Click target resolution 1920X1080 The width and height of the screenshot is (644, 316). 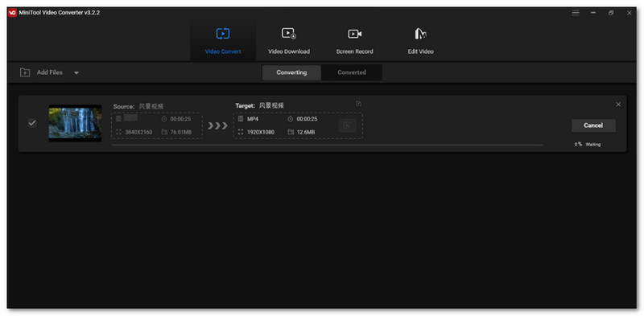tap(260, 132)
